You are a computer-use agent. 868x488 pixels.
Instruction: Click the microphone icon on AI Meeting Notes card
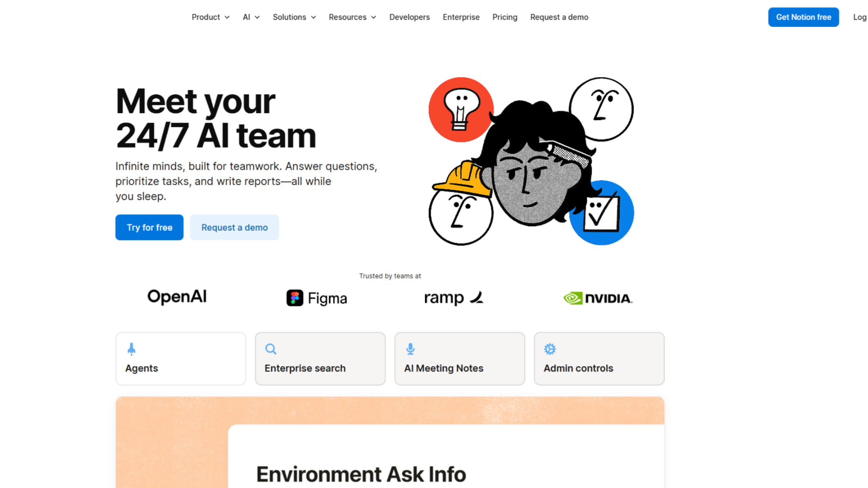click(x=410, y=349)
